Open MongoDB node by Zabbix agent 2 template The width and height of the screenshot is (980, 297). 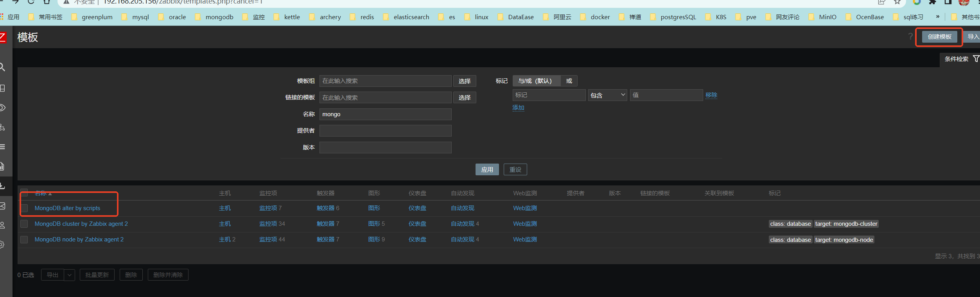click(x=79, y=239)
